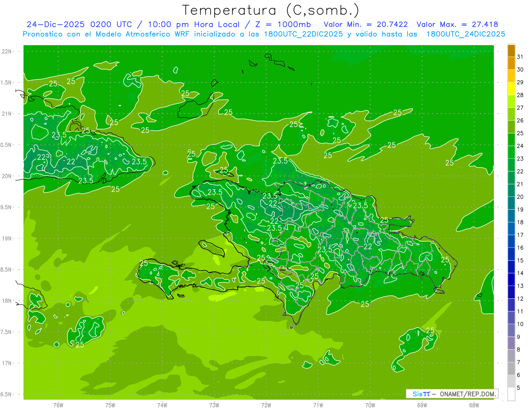This screenshot has height=411, width=532.
Task: Click legend value '29'
Action: click(x=520, y=82)
